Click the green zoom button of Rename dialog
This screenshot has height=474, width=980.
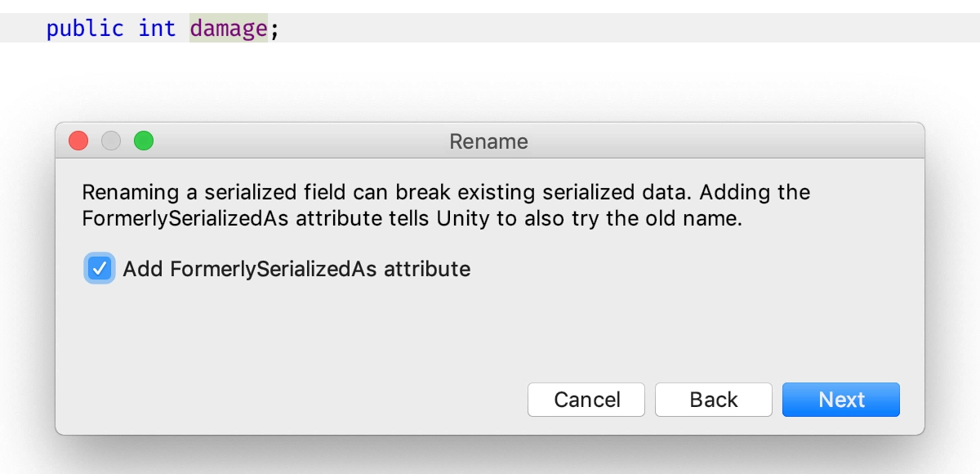(x=144, y=141)
